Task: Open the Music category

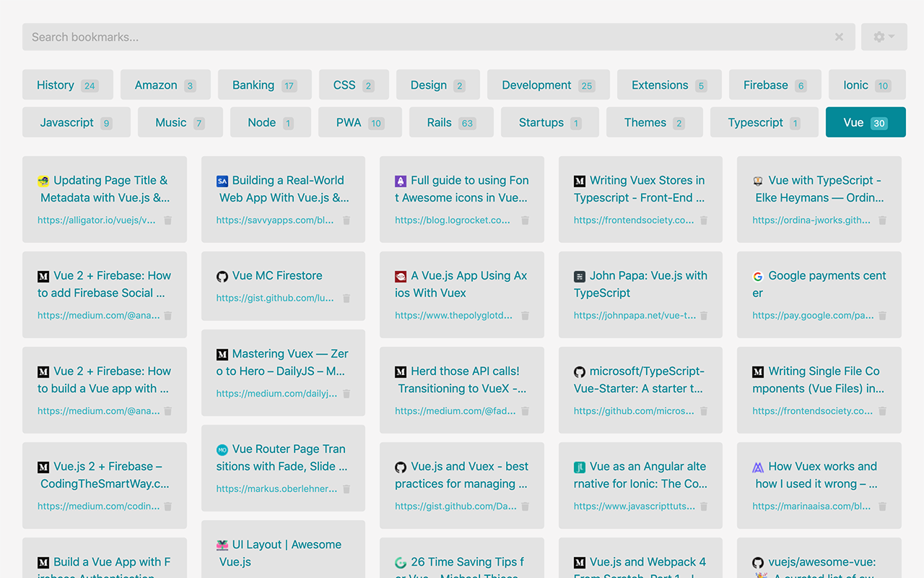Action: 180,123
